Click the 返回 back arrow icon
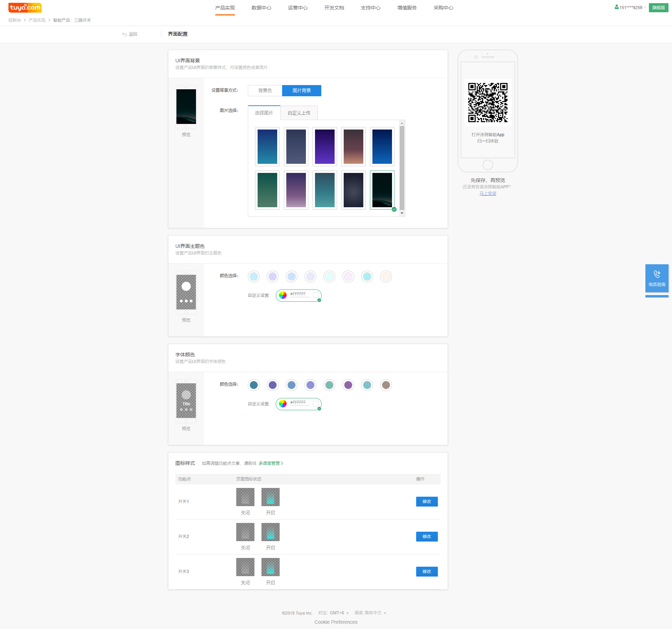 click(x=124, y=34)
